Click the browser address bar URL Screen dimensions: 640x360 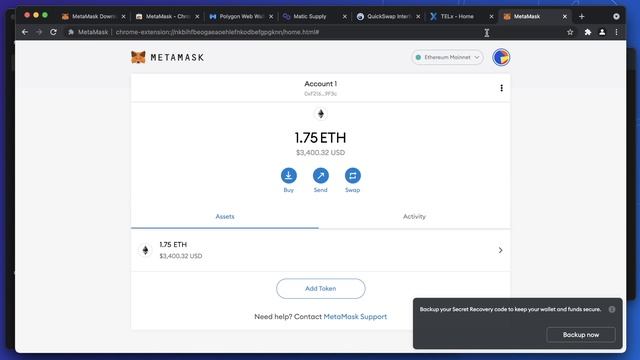217,32
